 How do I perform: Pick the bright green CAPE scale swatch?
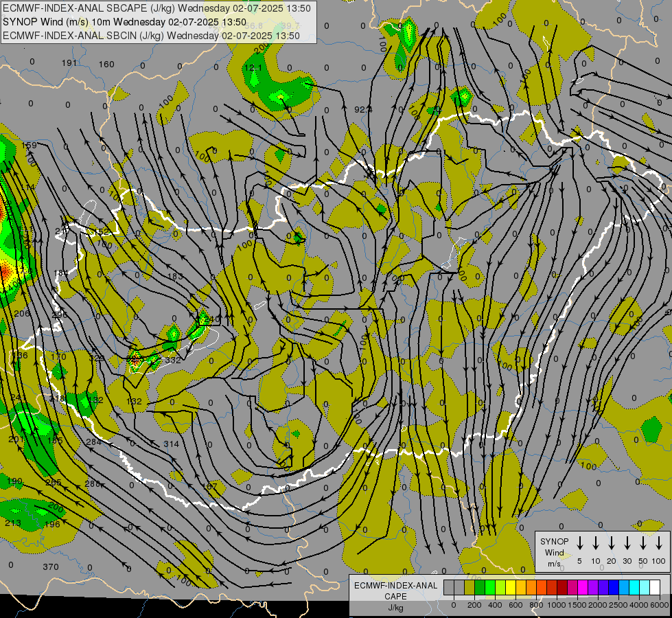coord(490,587)
